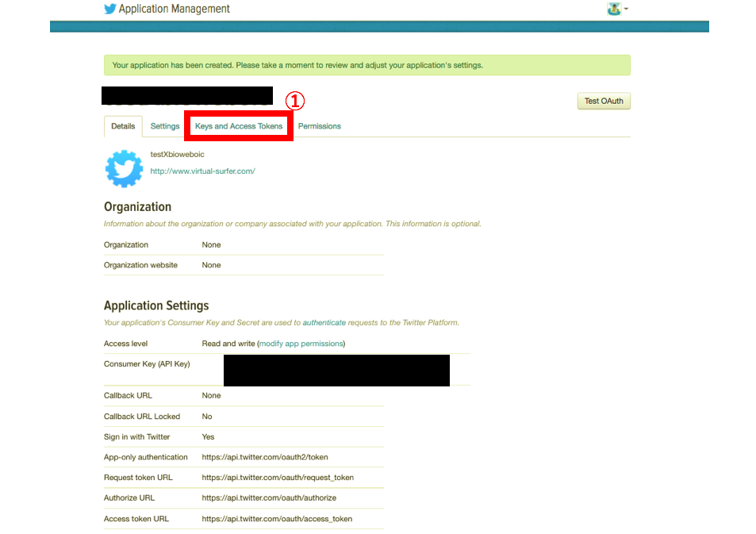Click the App-only authentication label

(146, 457)
